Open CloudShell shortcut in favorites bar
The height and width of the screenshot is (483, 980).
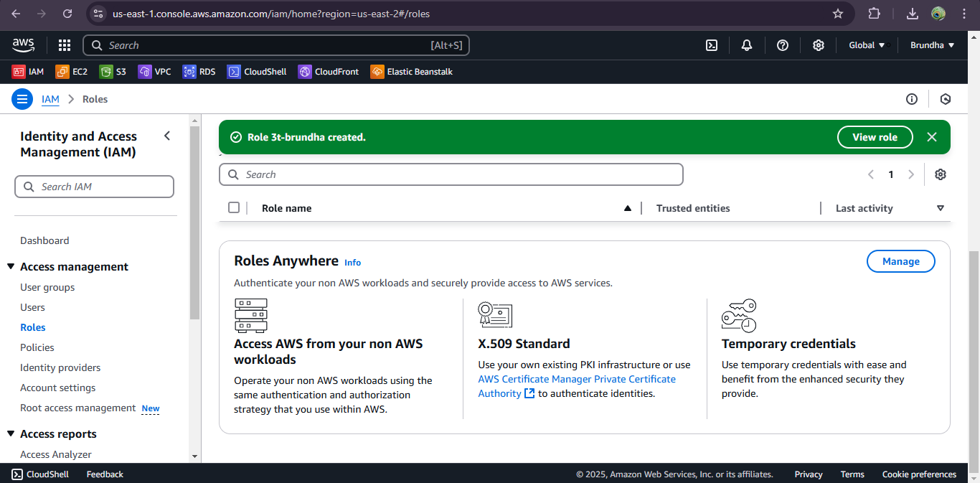(x=257, y=72)
